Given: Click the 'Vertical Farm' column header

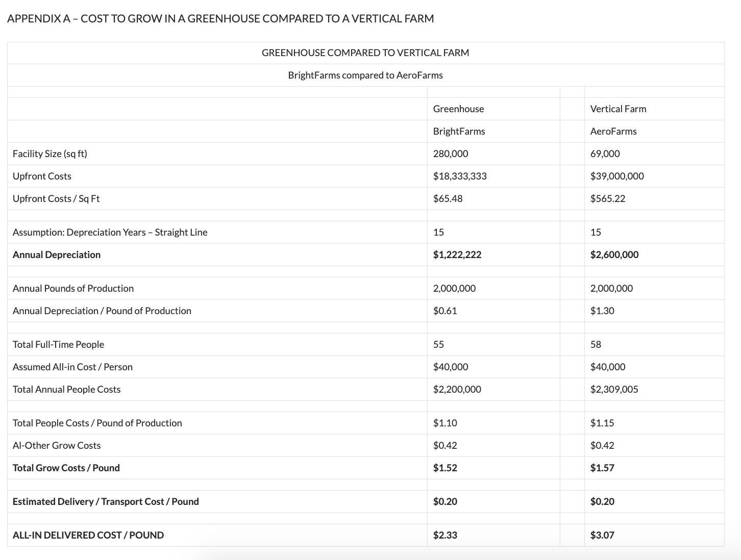Looking at the screenshot, I should click(618, 109).
